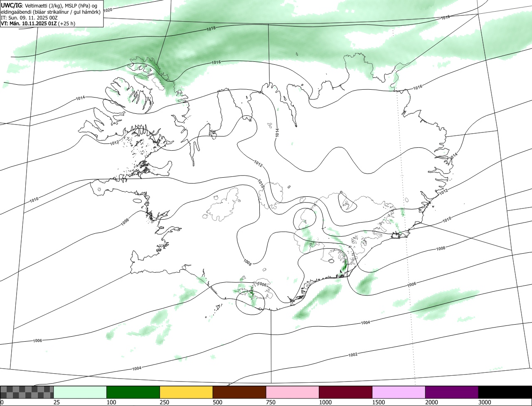Click the 1020 isobar label

pos(107,10)
